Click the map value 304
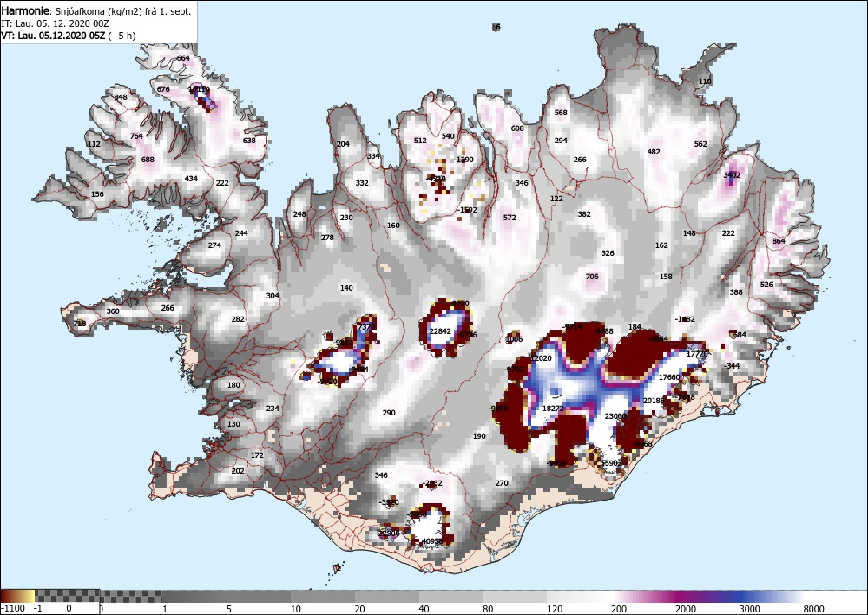Viewport: 868px width, 615px height. point(273,296)
